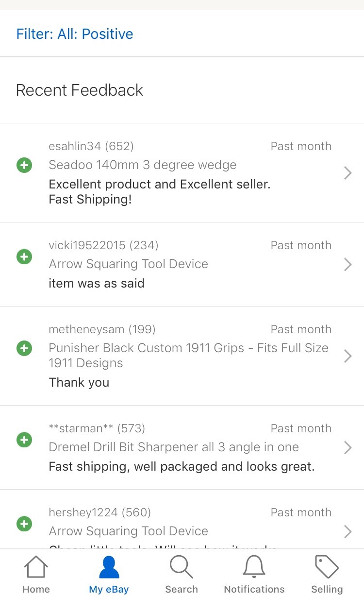The width and height of the screenshot is (364, 596).
Task: Open Seadoo 140mm 3 degree wedge item
Action: click(143, 165)
